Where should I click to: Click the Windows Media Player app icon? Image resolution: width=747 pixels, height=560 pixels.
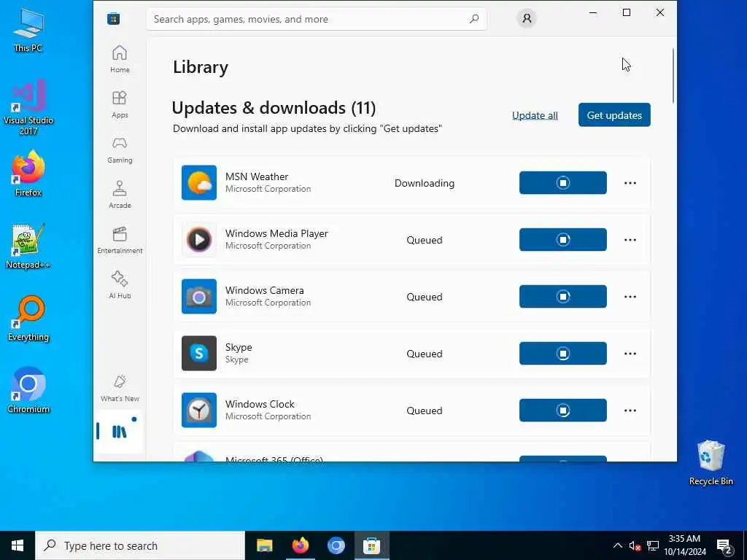click(x=198, y=239)
